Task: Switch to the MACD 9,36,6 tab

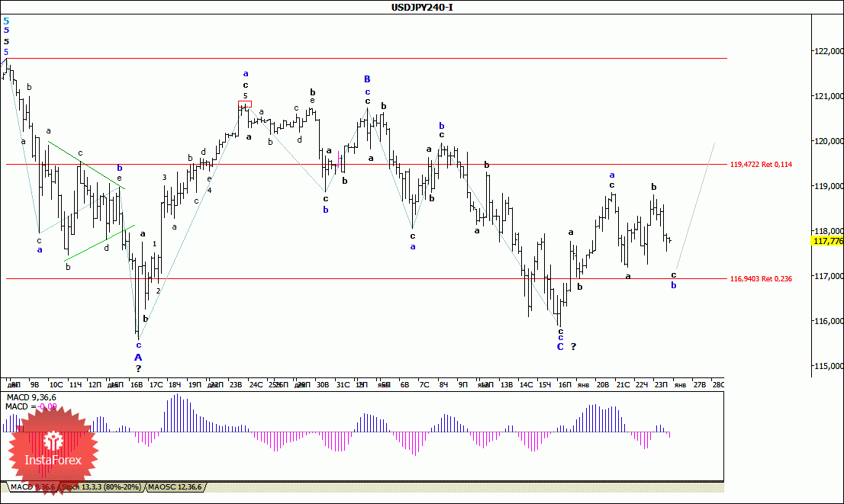Action: coord(32,487)
